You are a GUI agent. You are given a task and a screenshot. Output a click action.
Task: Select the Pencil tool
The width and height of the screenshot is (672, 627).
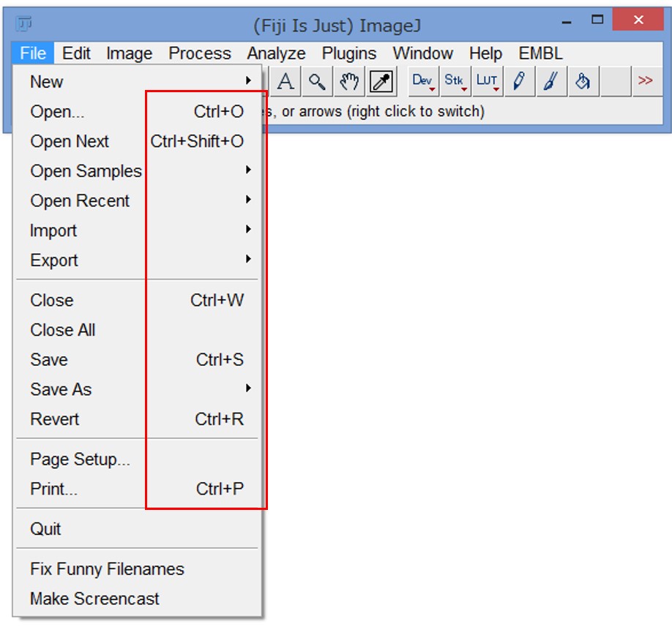coord(520,81)
